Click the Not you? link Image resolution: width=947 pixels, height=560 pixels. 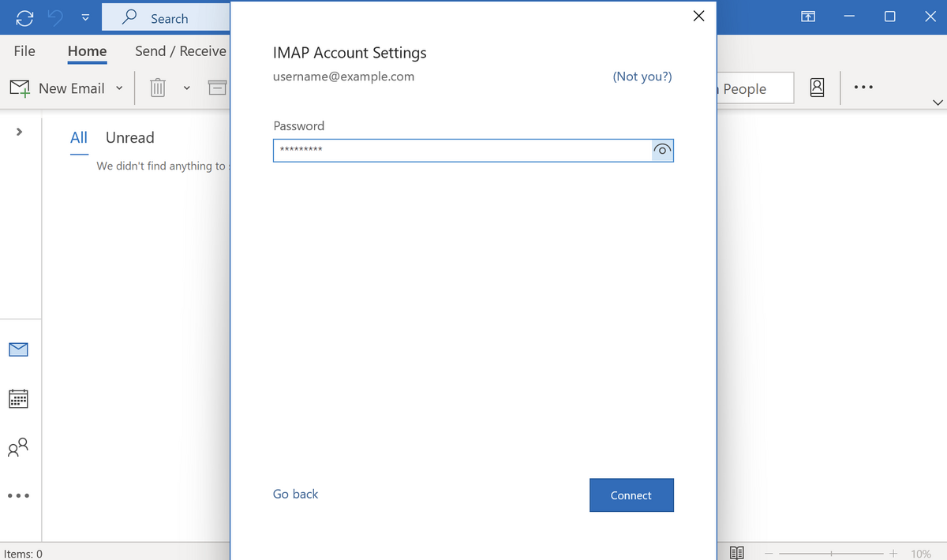[x=642, y=77]
